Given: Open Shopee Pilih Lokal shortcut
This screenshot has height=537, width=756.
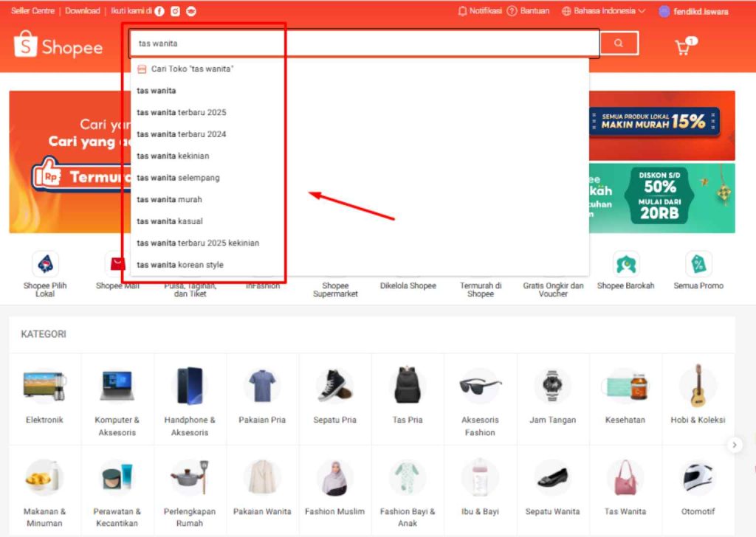Looking at the screenshot, I should click(x=45, y=274).
